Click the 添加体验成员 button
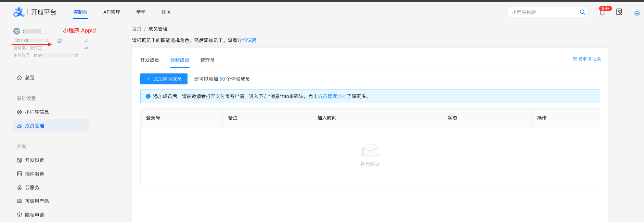 [164, 79]
